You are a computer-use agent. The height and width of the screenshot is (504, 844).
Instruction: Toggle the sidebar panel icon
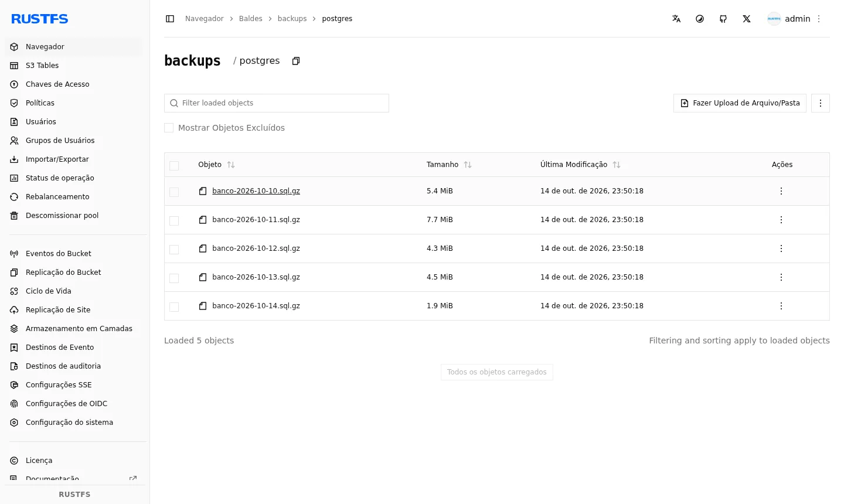pyautogui.click(x=170, y=19)
